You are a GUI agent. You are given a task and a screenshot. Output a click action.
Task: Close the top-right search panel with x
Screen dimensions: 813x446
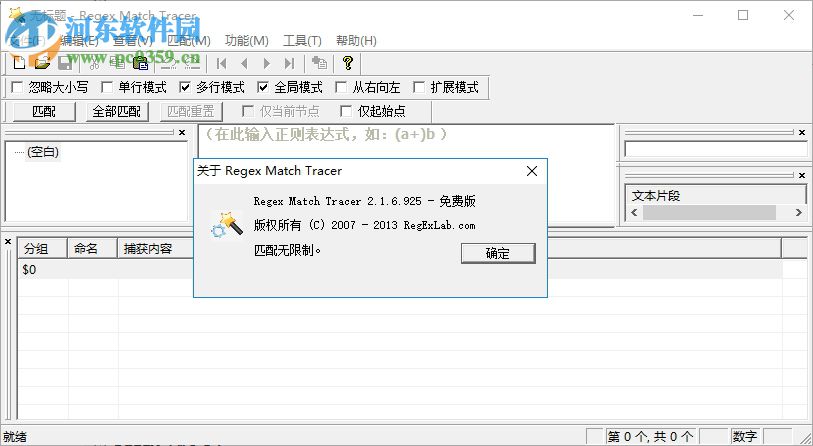[802, 133]
